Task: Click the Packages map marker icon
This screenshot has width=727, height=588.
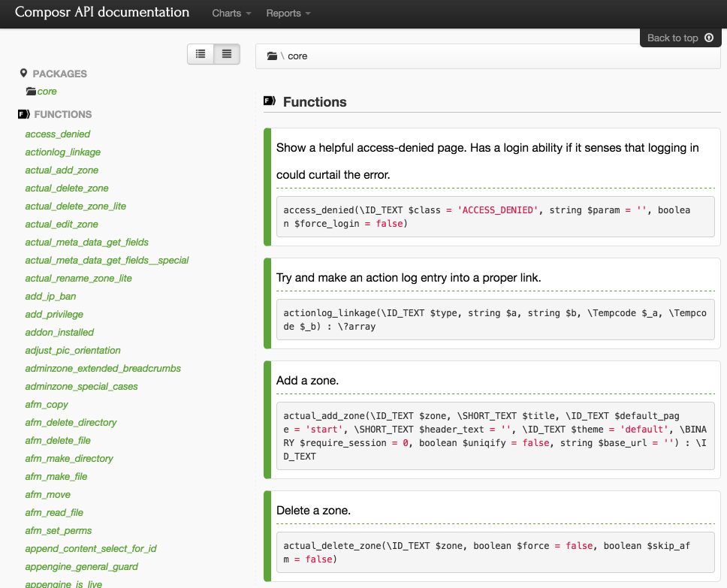Action: coord(23,74)
